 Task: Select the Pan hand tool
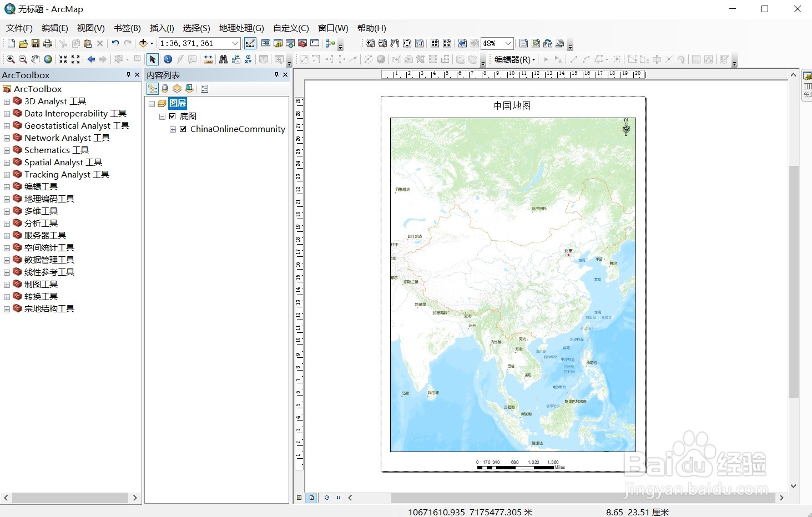[x=36, y=59]
